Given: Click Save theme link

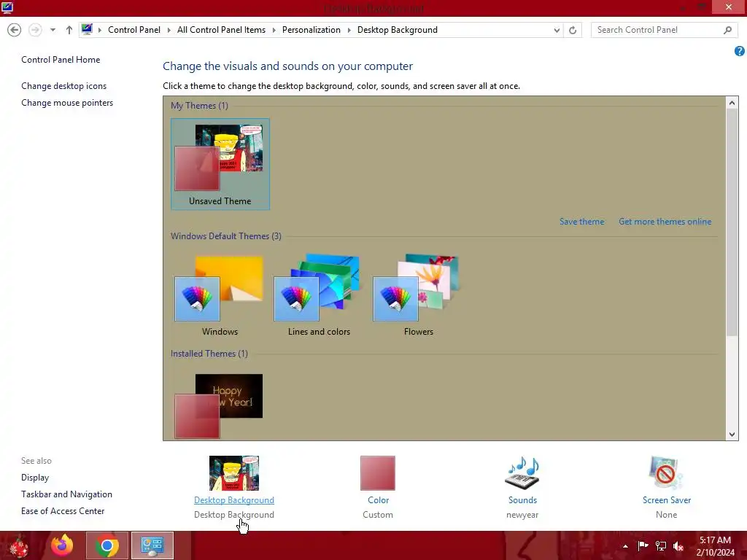Looking at the screenshot, I should coord(581,222).
